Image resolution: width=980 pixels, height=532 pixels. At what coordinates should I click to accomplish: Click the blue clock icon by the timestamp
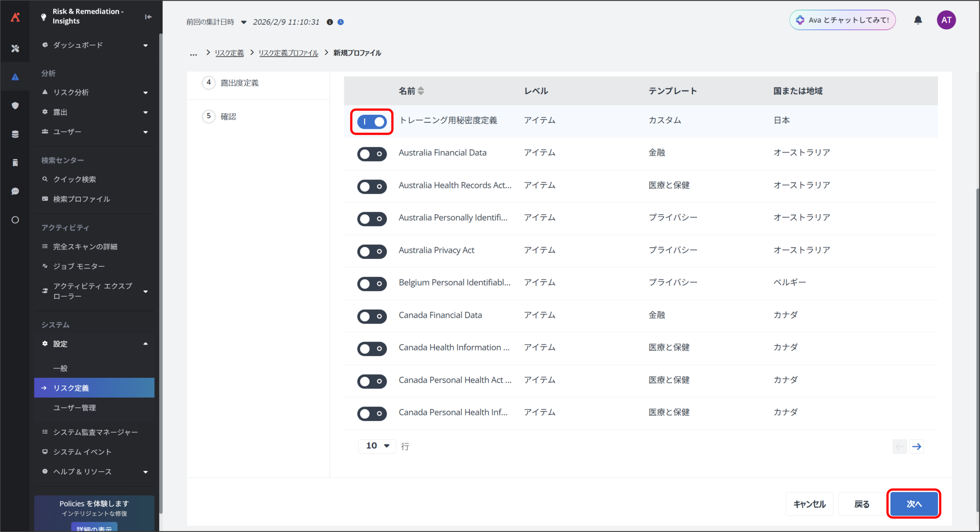341,22
